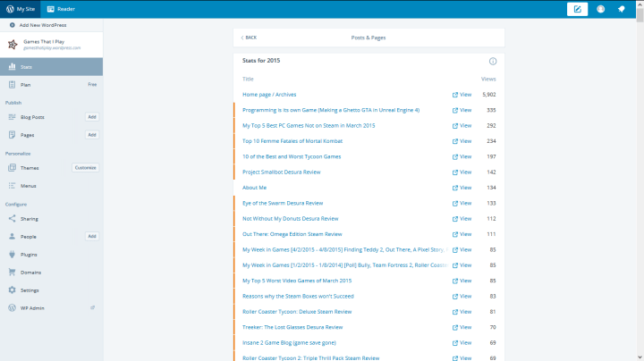The height and width of the screenshot is (361, 644).
Task: Click the Settings gear icon
Action: pyautogui.click(x=12, y=290)
